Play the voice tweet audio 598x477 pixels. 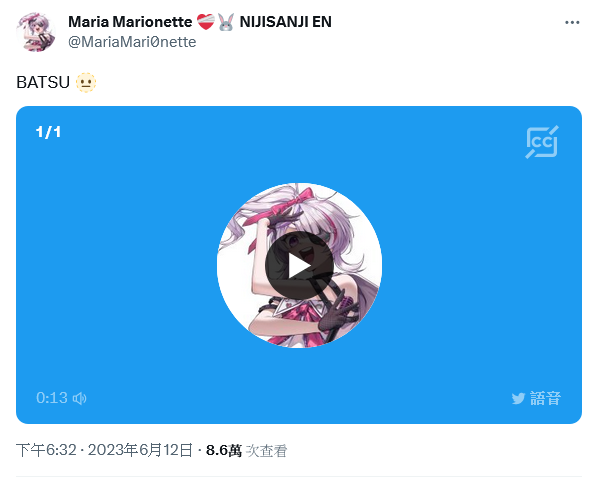click(x=299, y=266)
